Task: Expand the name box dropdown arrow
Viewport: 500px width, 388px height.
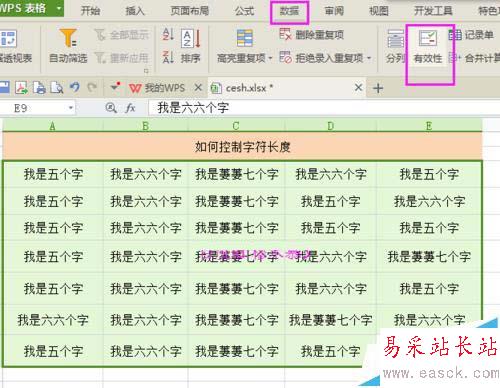Action: click(71, 108)
